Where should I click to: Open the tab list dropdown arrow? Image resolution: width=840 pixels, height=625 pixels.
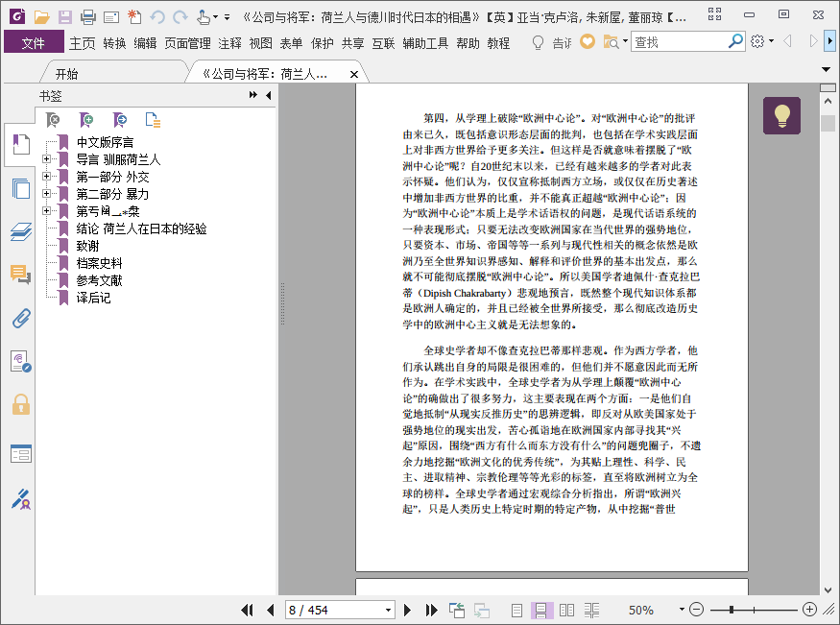pos(826,69)
